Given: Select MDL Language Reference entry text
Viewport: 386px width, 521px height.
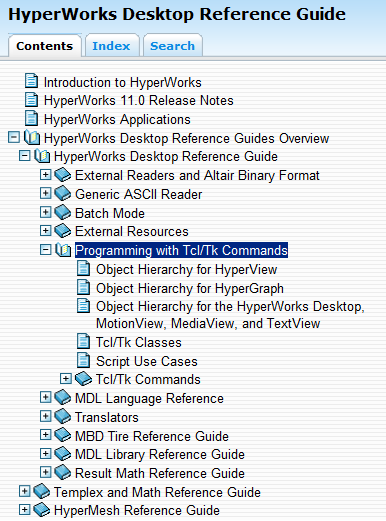Looking at the screenshot, I should [x=149, y=398].
